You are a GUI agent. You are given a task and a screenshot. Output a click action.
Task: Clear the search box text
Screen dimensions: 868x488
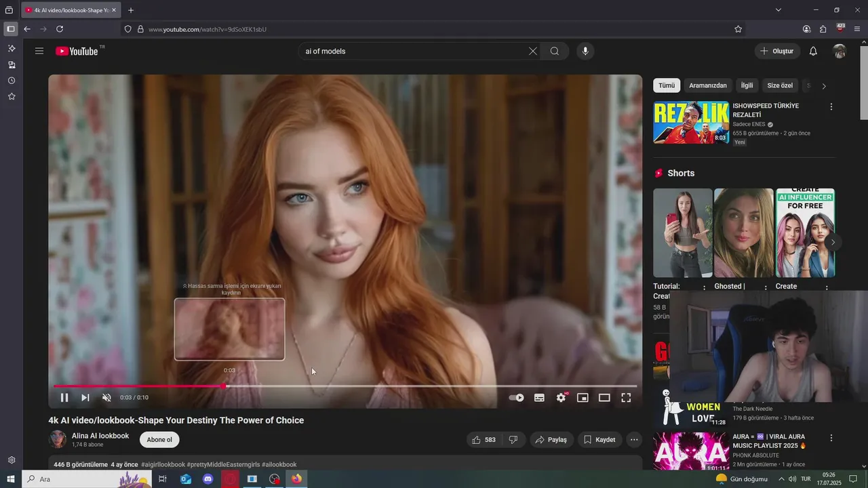[533, 51]
